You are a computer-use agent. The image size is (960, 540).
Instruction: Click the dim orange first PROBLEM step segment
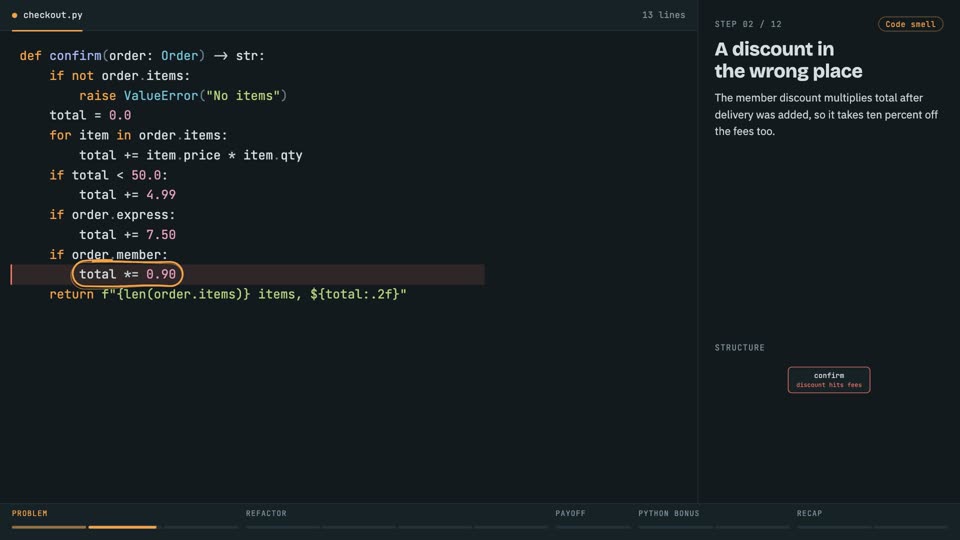(x=49, y=527)
